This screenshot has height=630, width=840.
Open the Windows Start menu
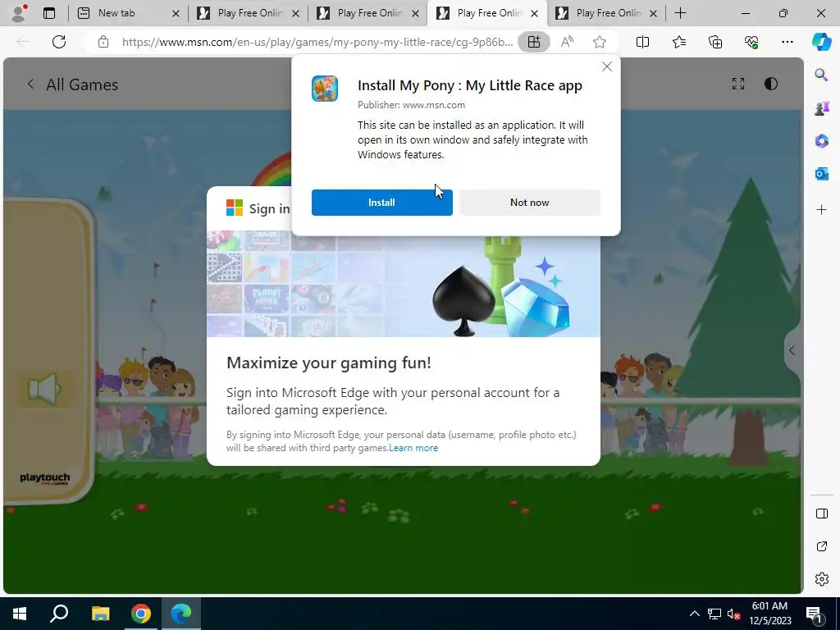[x=20, y=614]
